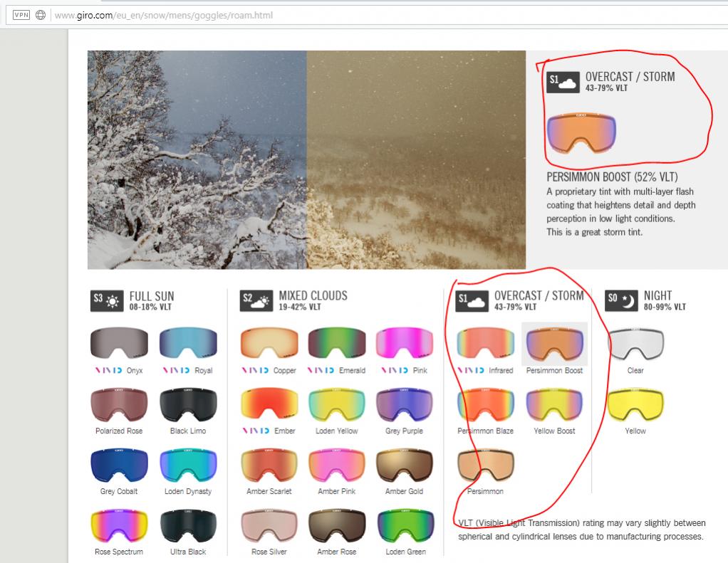Select the Clear night lens
This screenshot has width=728, height=563.
click(635, 343)
